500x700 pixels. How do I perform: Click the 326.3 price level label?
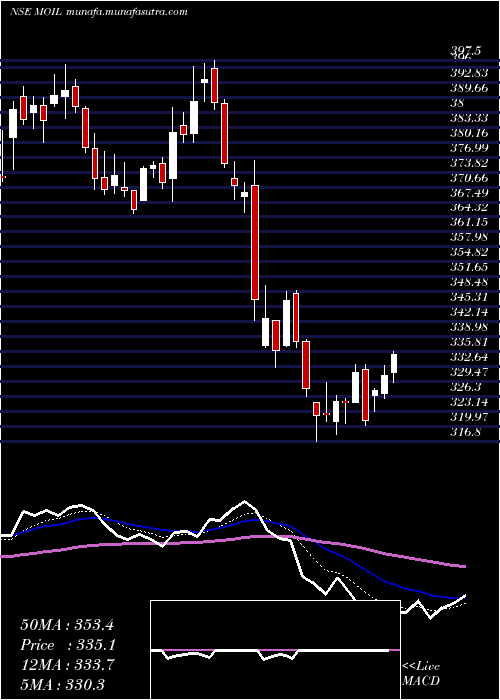point(466,387)
